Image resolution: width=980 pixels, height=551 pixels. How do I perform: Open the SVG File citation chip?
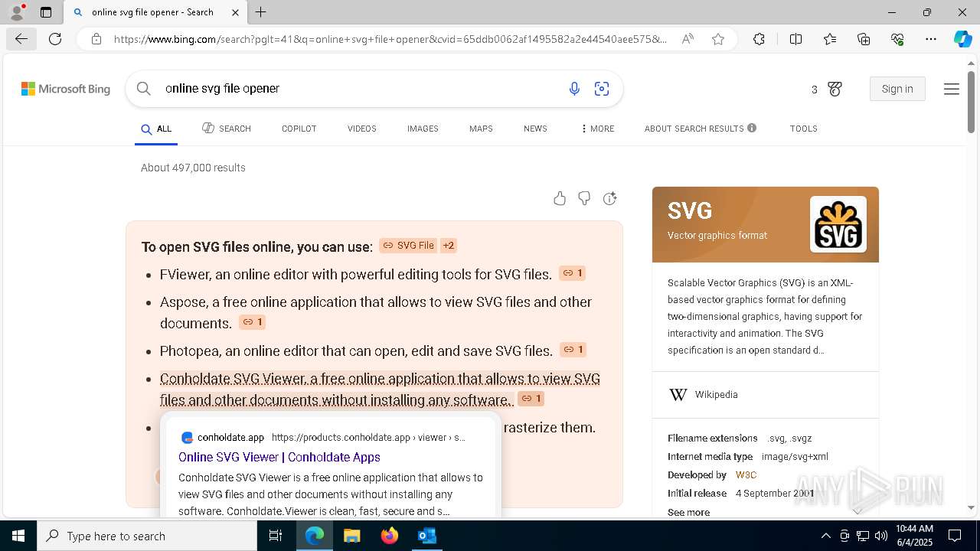pyautogui.click(x=408, y=246)
